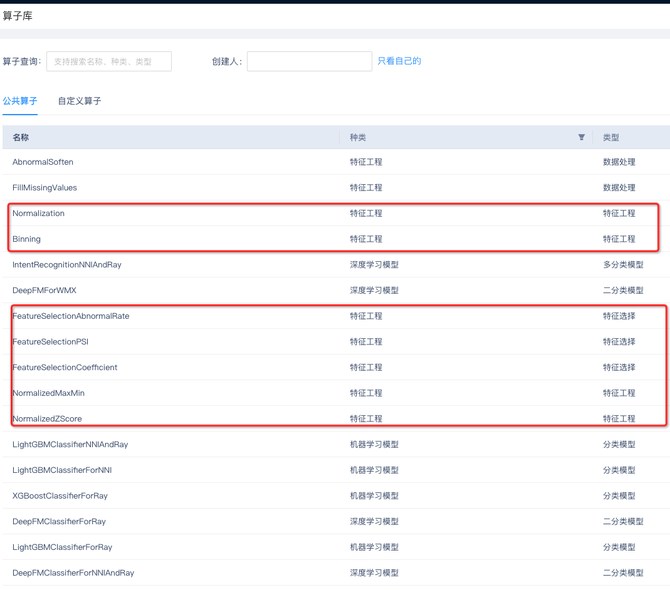Screen dimensions: 670x590
Task: Select the Normalization operator row
Action: pyautogui.click(x=39, y=213)
